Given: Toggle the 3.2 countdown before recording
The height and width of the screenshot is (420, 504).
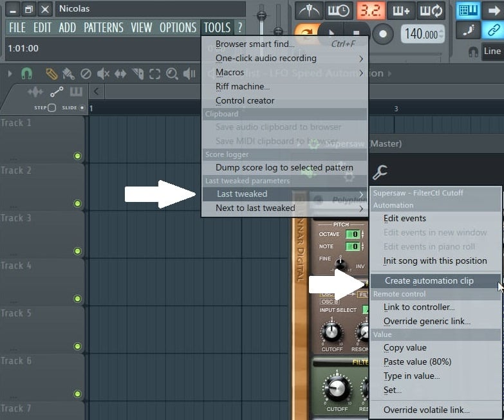Looking at the screenshot, I should click(x=370, y=11).
